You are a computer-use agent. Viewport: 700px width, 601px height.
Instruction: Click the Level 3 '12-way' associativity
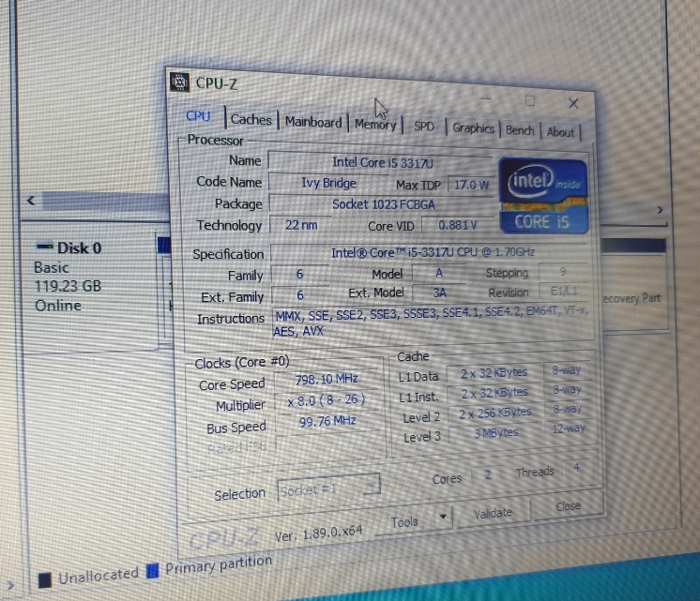pyautogui.click(x=569, y=428)
